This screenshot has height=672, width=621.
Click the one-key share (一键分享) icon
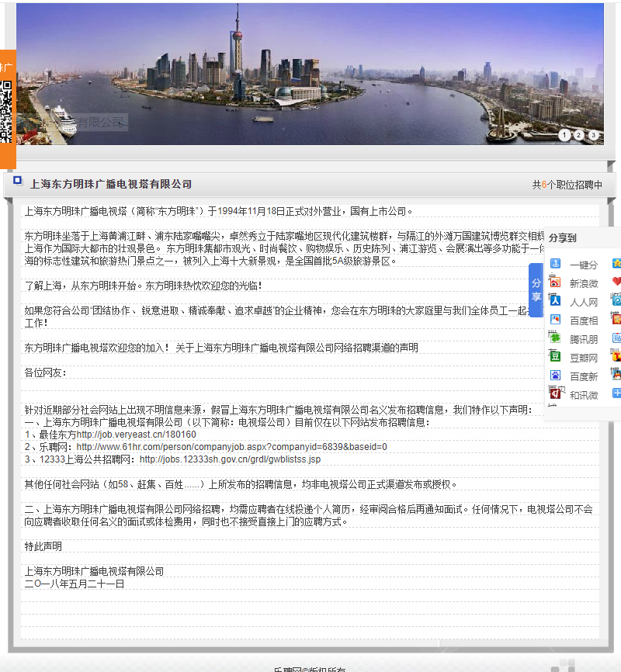[555, 264]
